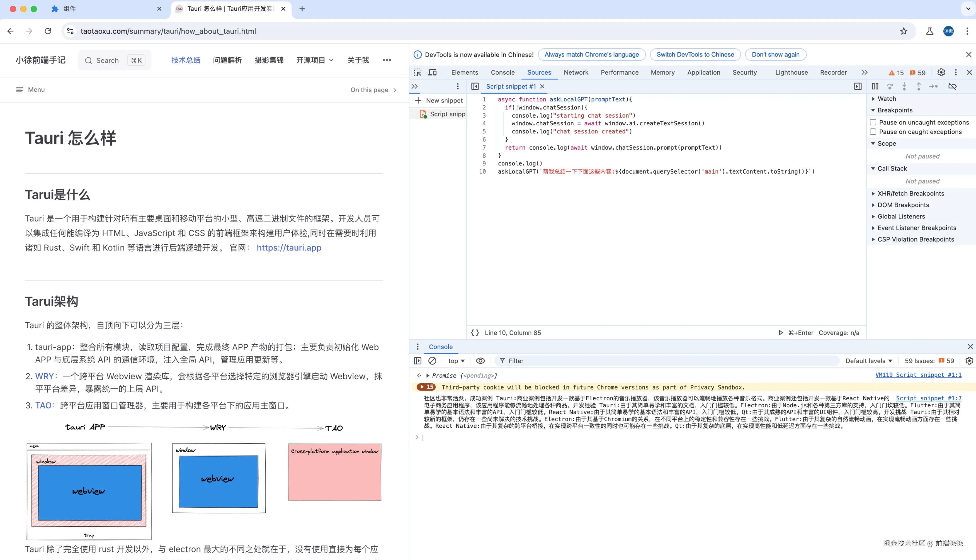The image size is (976, 560).
Task: Toggle pretty-print with the {} icon
Action: 475,332
